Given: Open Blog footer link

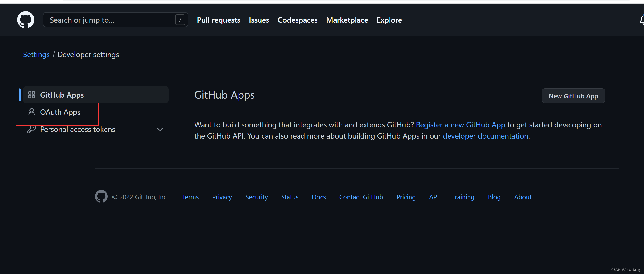Looking at the screenshot, I should click(494, 197).
